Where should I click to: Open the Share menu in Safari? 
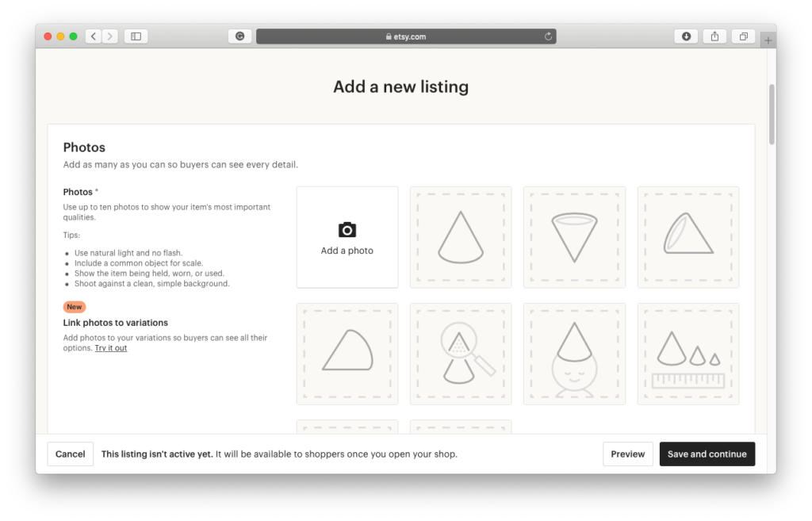point(714,36)
